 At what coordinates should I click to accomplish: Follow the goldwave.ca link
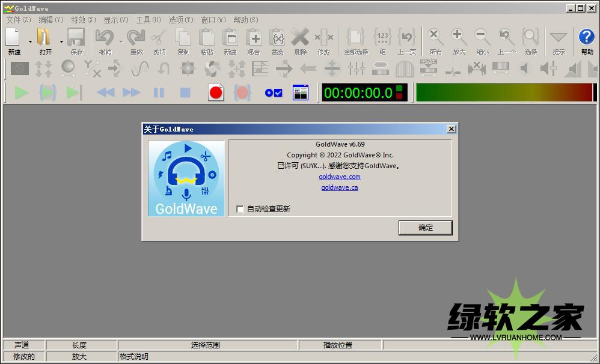pyautogui.click(x=340, y=187)
